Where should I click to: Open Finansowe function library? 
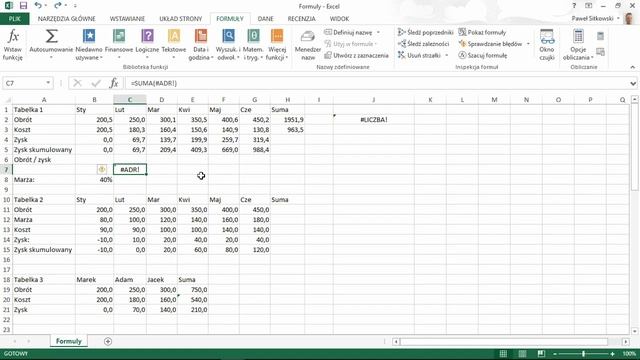click(x=119, y=45)
